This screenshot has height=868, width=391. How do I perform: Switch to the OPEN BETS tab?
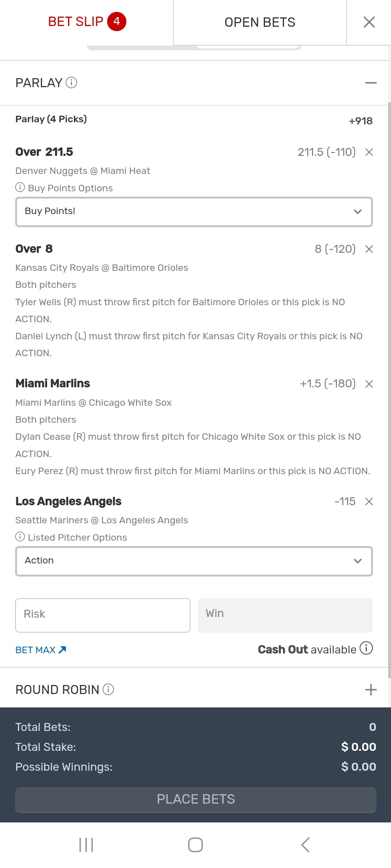(x=260, y=22)
